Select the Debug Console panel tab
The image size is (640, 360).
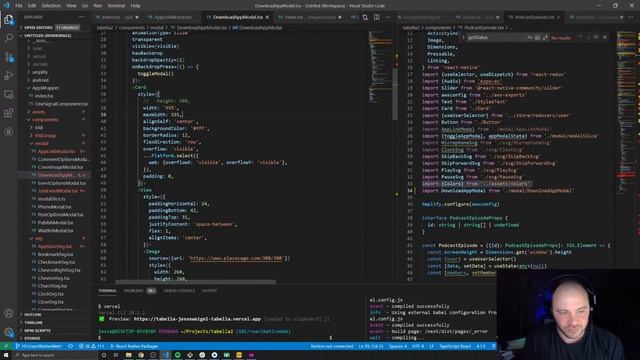(179, 291)
